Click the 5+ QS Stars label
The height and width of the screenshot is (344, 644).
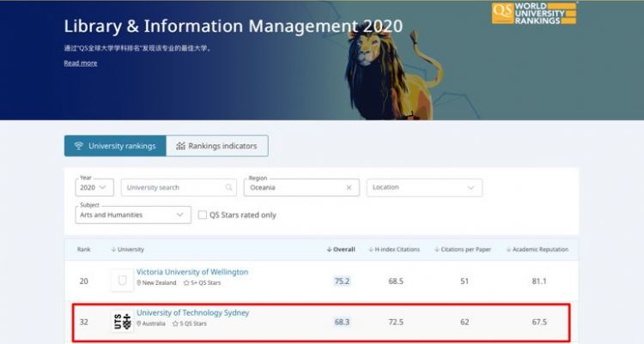pos(202,283)
